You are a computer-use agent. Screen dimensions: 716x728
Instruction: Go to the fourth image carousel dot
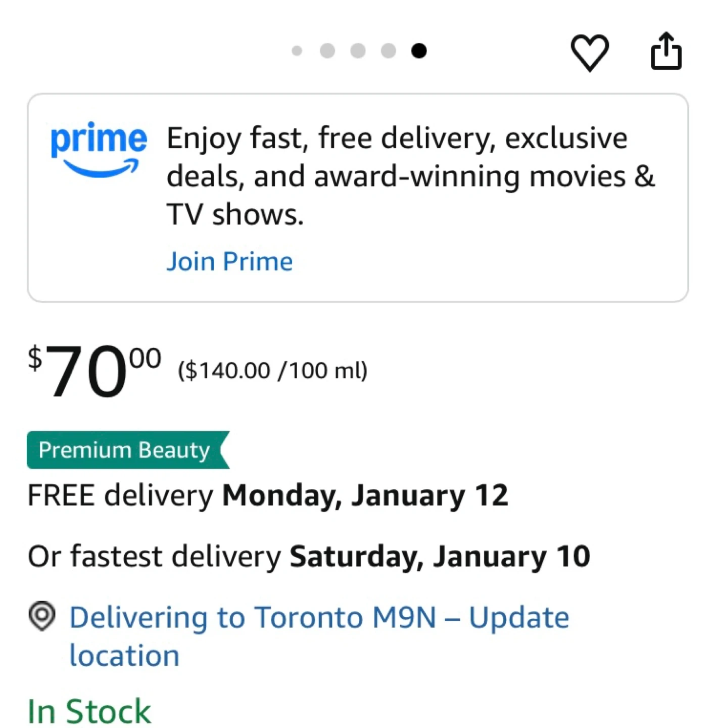[x=388, y=51]
